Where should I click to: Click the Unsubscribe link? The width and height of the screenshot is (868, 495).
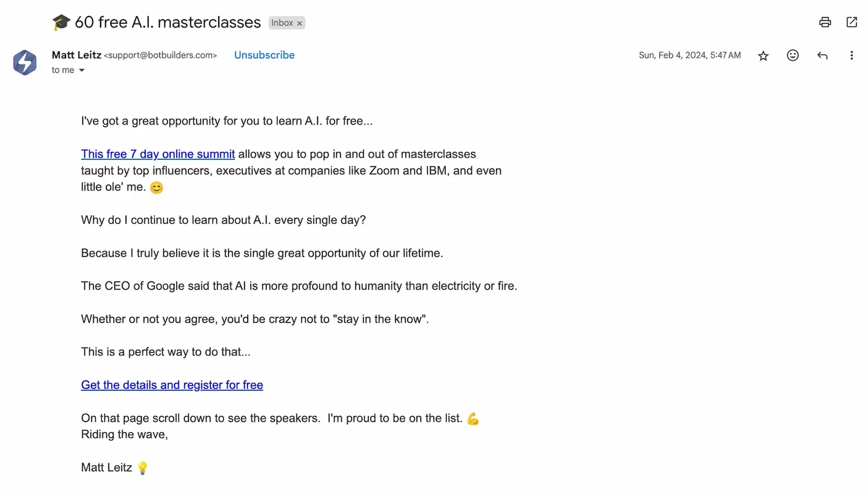(x=264, y=55)
